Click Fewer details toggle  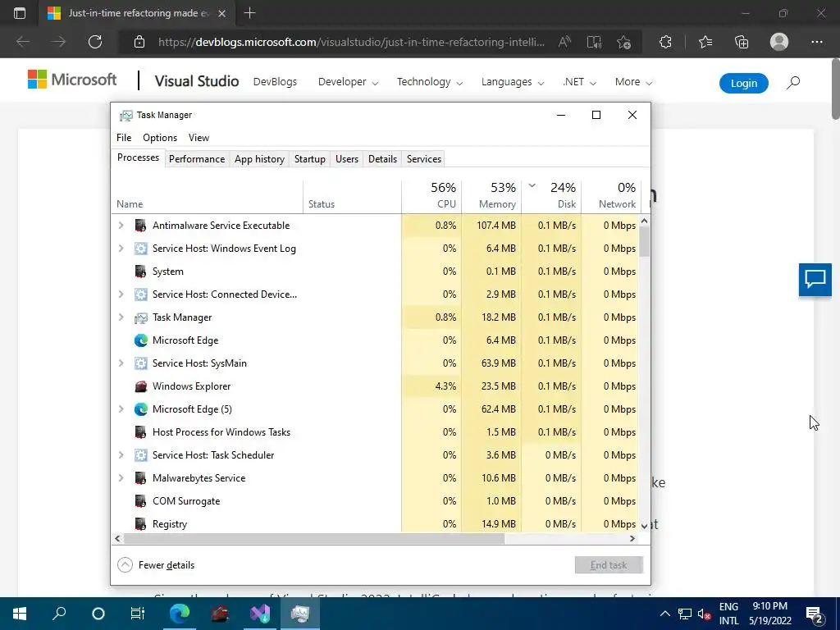[156, 564]
